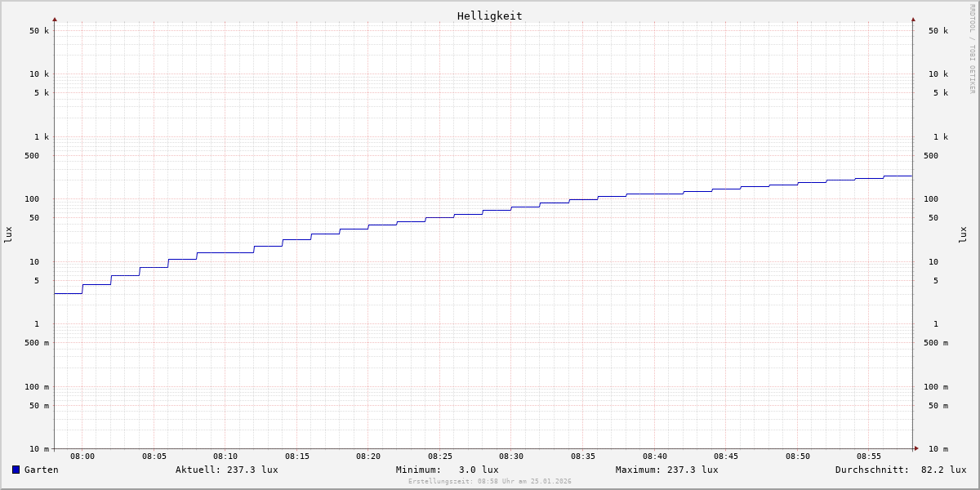Click the Erstellungszeit timestamp footer text
This screenshot has width=980, height=490.
coord(489,482)
